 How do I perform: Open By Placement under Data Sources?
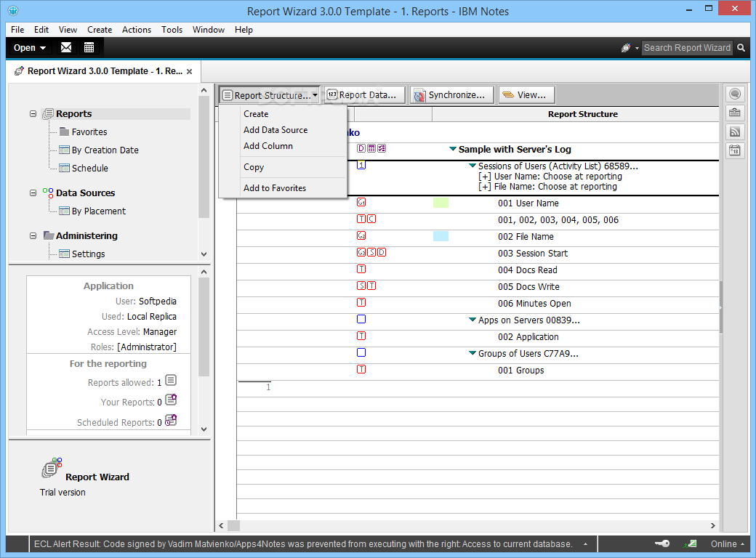pyautogui.click(x=98, y=211)
